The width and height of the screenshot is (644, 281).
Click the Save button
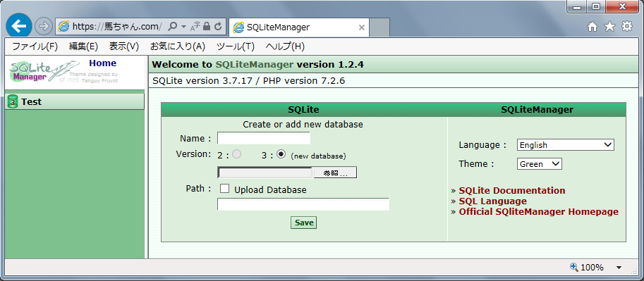304,223
